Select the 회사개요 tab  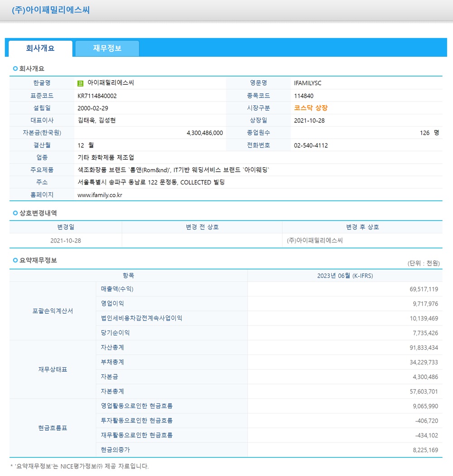pos(40,48)
